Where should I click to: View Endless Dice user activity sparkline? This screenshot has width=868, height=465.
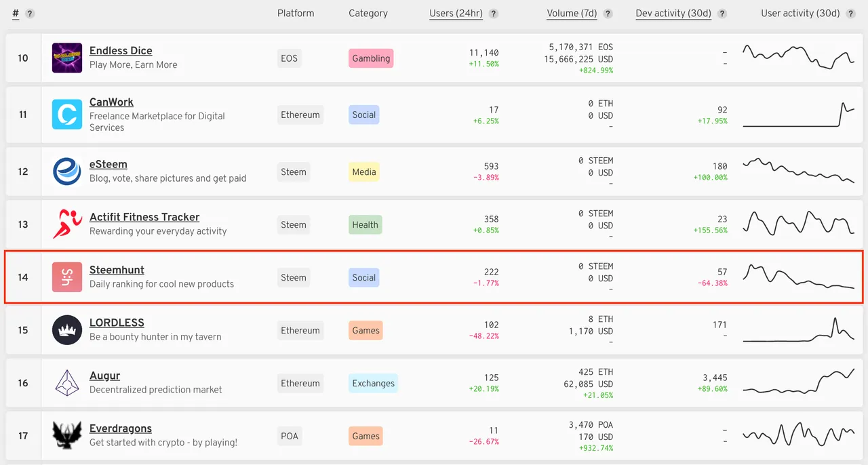click(799, 57)
